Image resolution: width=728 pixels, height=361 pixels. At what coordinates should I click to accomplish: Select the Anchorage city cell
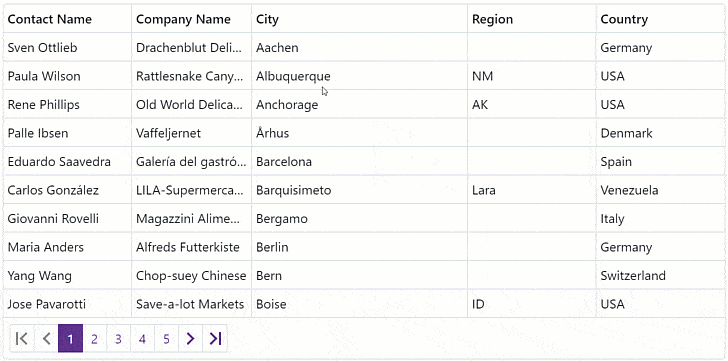[x=359, y=104]
